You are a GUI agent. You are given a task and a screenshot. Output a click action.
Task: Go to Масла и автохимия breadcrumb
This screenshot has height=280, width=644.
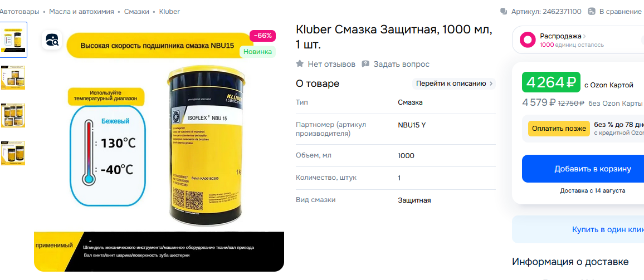click(x=81, y=12)
